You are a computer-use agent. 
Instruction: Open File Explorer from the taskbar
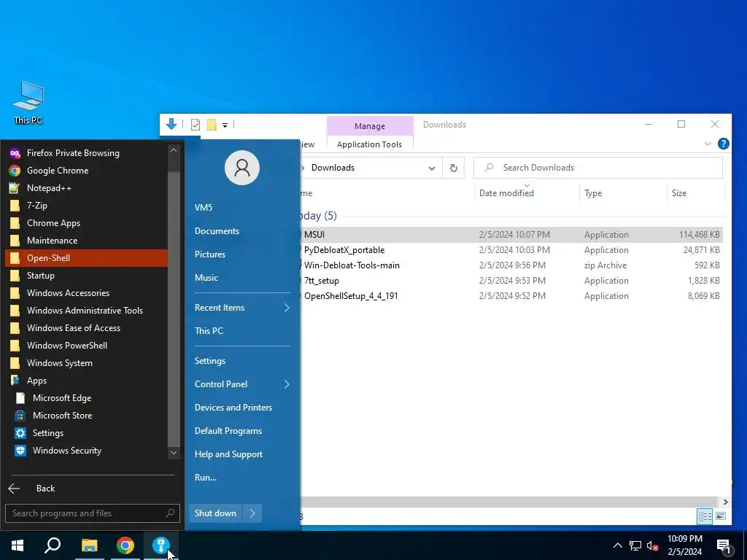(x=89, y=545)
